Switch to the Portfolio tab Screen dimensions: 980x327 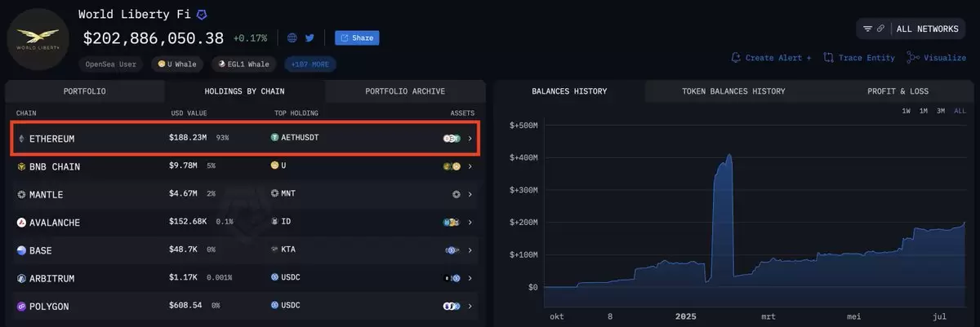pos(85,91)
